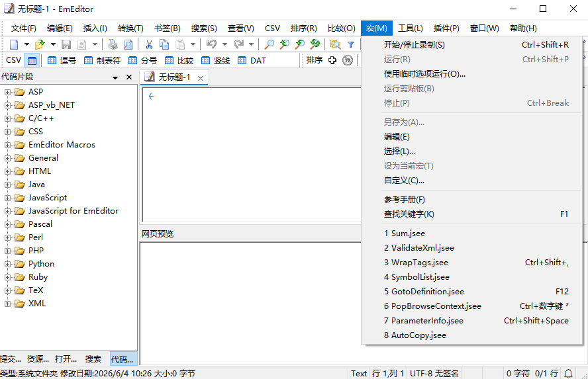Click the Redo arrow icon
The height and width of the screenshot is (379, 588).
[238, 44]
